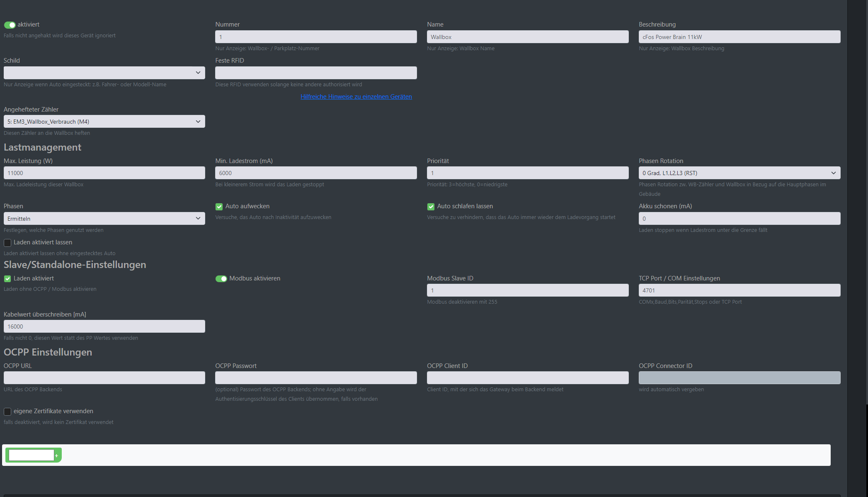The height and width of the screenshot is (497, 868).
Task: Uncheck the 'Laden aktiviert' checkbox
Action: [x=7, y=279]
